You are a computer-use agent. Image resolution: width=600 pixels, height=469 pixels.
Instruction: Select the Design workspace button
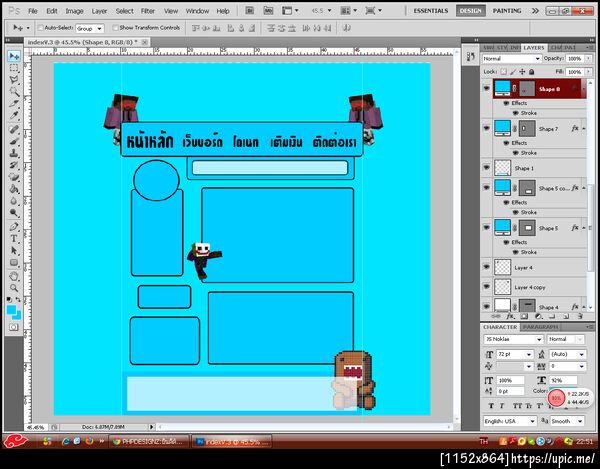pos(470,11)
